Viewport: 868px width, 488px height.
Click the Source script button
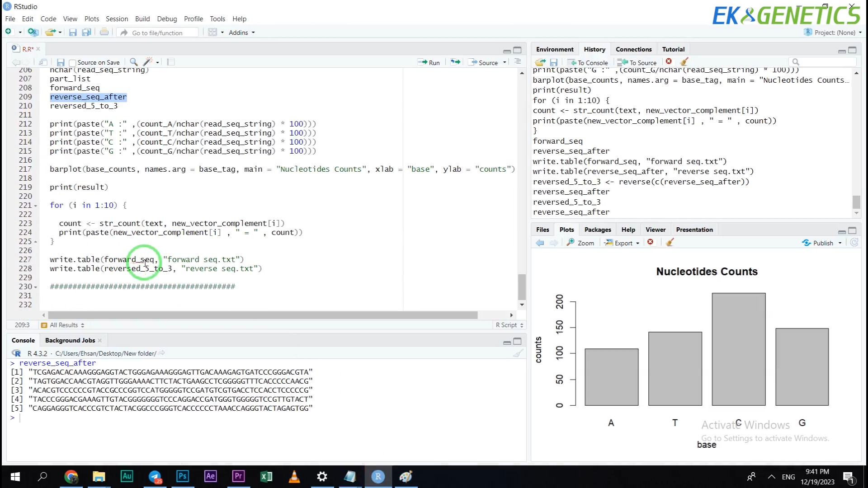click(483, 62)
